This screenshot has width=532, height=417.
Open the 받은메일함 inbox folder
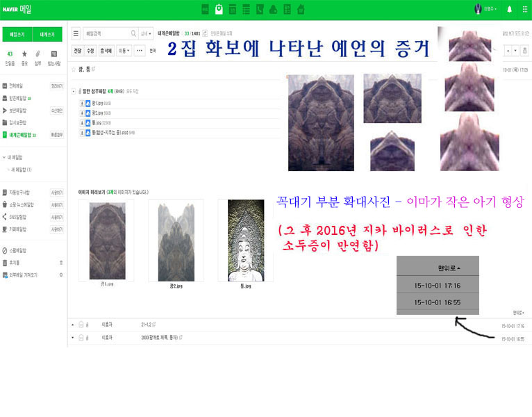[x=17, y=98]
